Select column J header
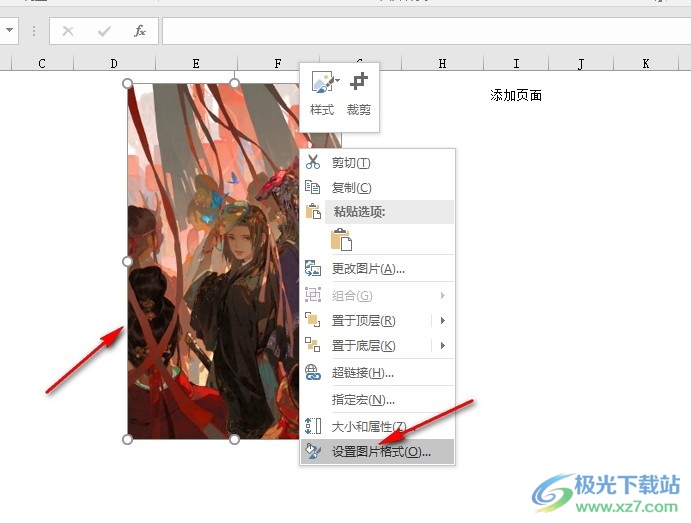The height and width of the screenshot is (523, 691). click(581, 63)
